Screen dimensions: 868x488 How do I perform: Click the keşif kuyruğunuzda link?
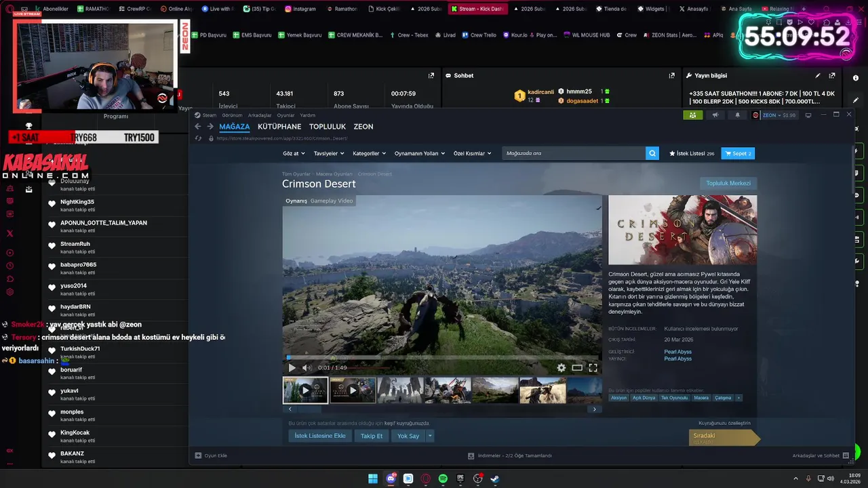pos(407,423)
